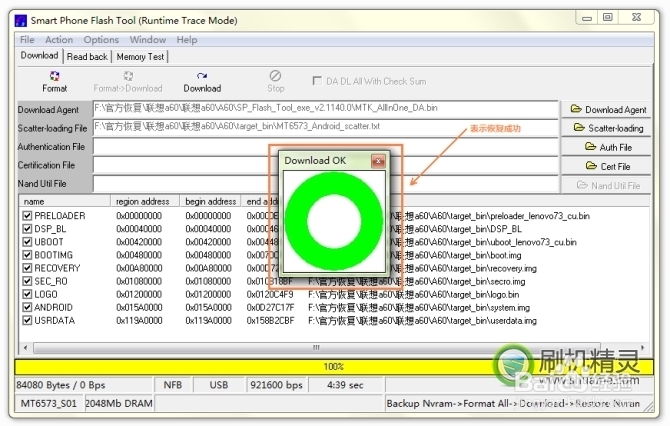Click the 'region address' column header

coord(143,201)
